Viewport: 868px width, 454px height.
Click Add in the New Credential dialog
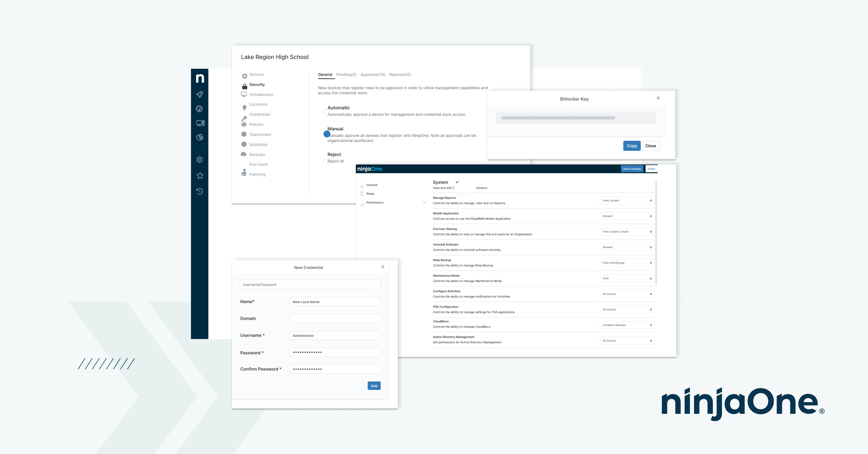(374, 386)
